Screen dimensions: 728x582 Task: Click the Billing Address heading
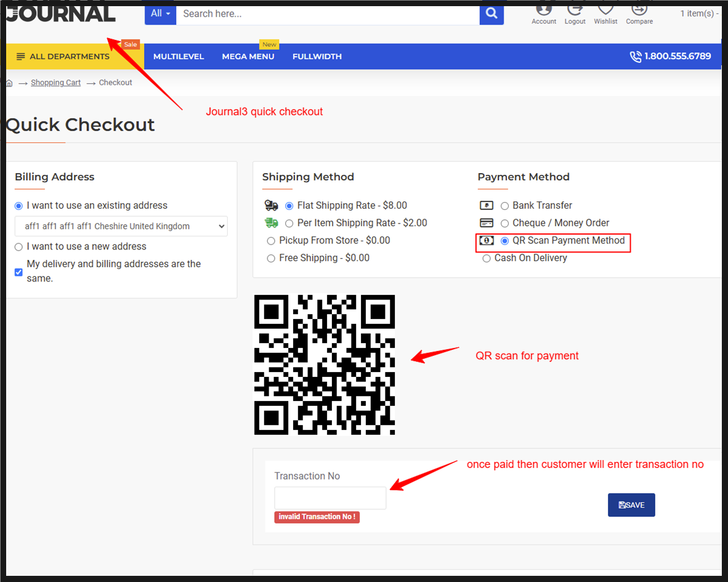point(54,177)
